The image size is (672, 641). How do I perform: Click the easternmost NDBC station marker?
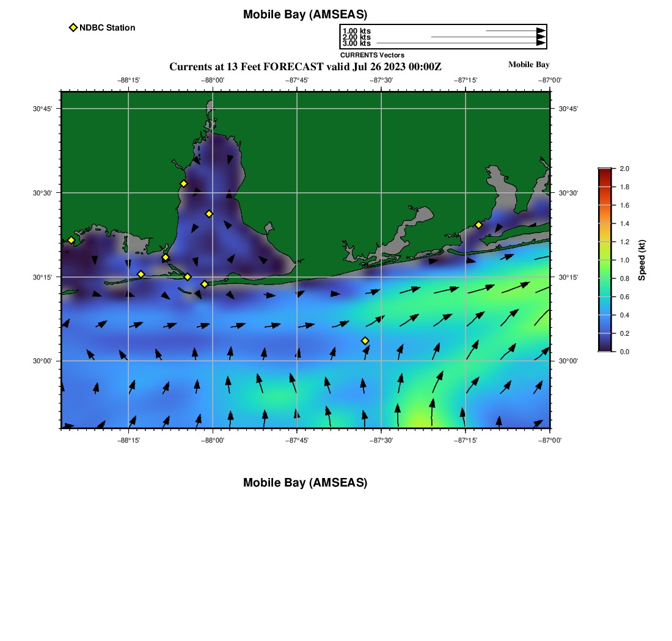click(478, 225)
